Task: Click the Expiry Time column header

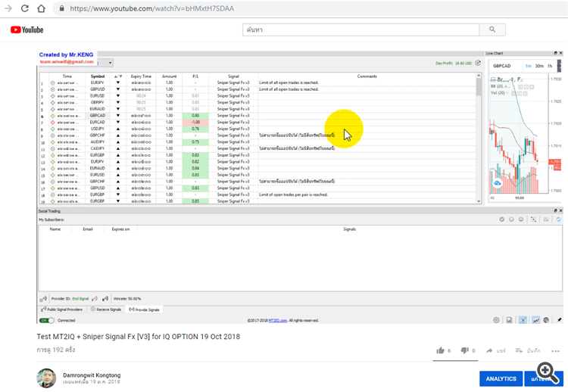Action: point(141,76)
